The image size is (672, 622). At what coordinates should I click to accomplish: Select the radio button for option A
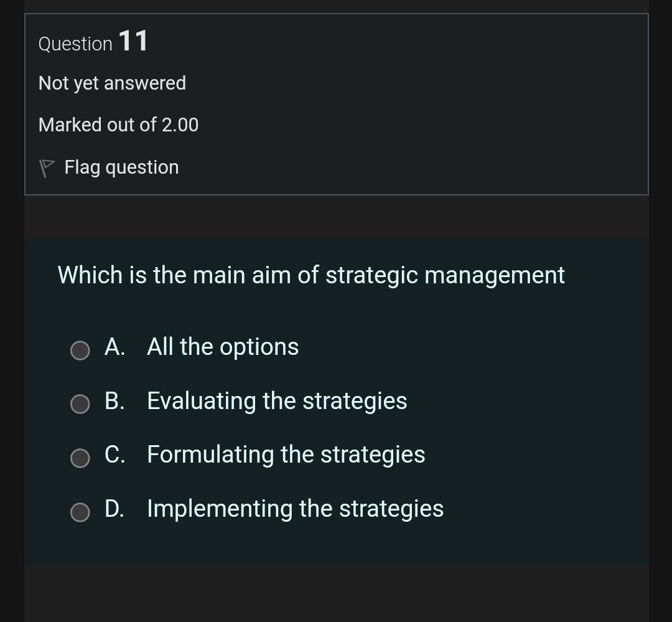(x=80, y=350)
